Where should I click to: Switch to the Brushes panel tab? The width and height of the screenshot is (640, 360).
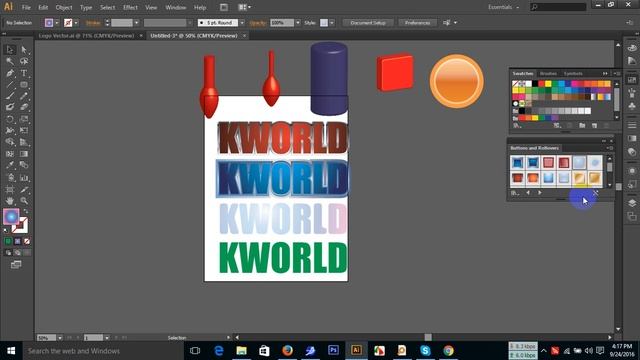(x=548, y=73)
